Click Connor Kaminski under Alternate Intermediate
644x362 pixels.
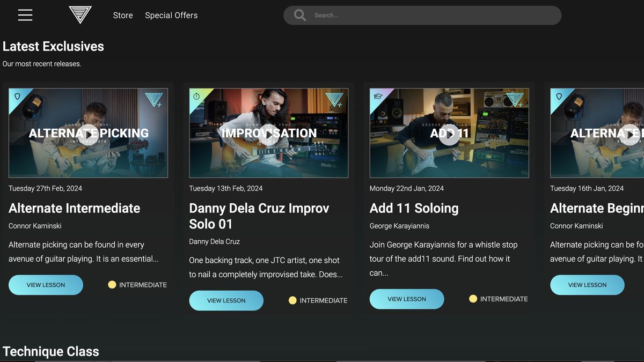click(35, 226)
